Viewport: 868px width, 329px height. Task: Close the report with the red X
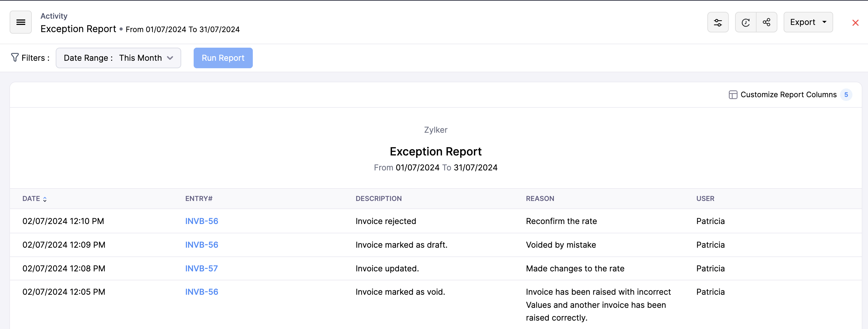click(856, 22)
